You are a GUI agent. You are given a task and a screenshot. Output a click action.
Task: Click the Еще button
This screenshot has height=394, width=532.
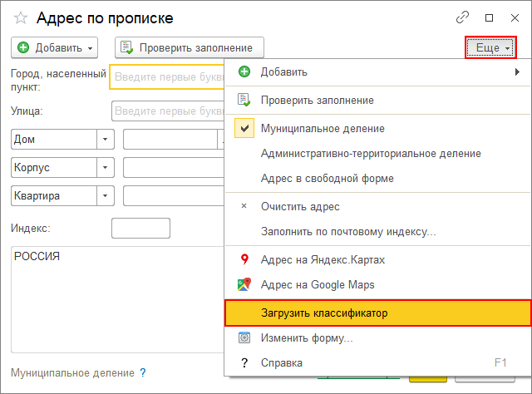click(x=491, y=47)
